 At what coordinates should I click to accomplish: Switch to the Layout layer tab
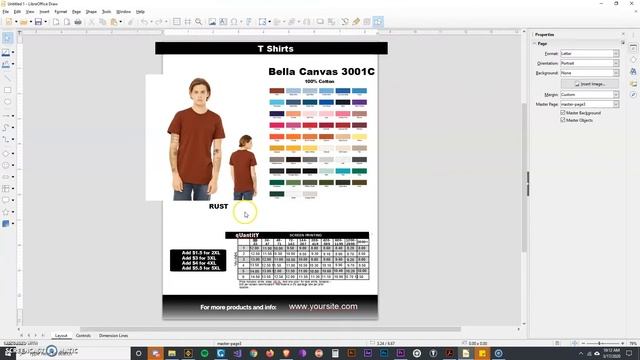61,336
